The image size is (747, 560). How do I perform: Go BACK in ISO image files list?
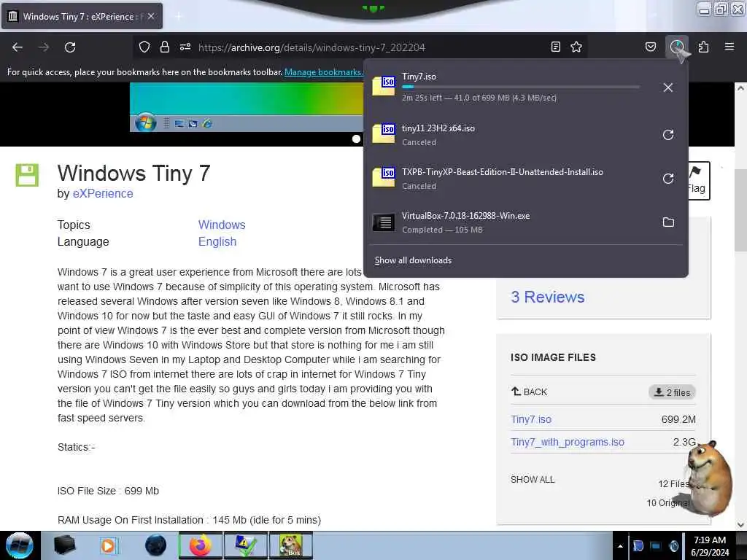pos(529,392)
